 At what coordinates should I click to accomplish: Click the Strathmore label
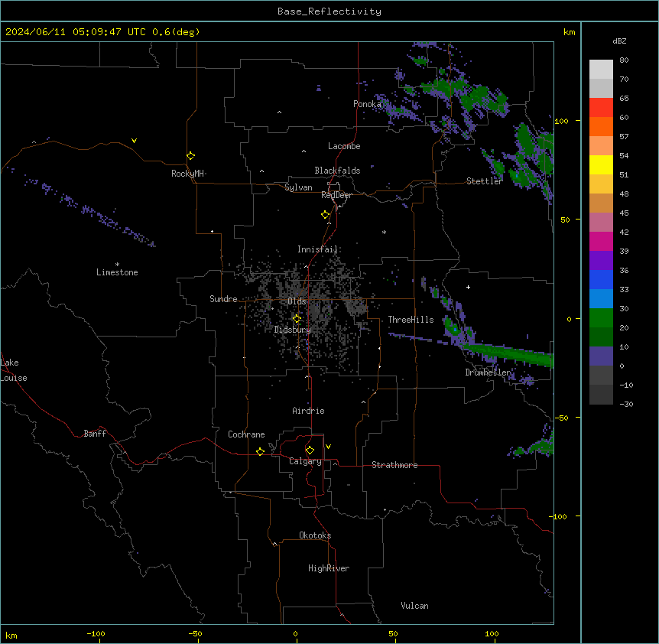(394, 465)
